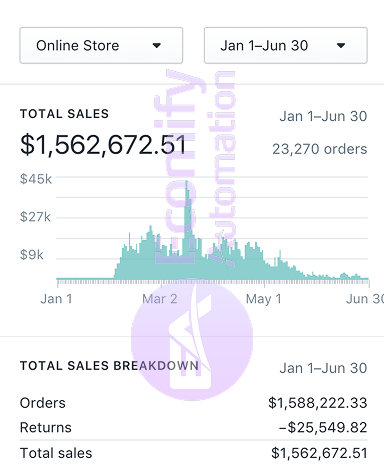Click the TOTAL SALES heading
Image resolution: width=384 pixels, height=470 pixels.
coord(64,114)
